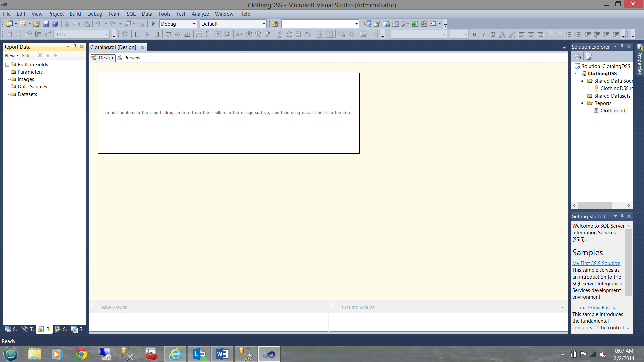Click the Open File folder icon
This screenshot has width=644, height=362.
pos(37,24)
